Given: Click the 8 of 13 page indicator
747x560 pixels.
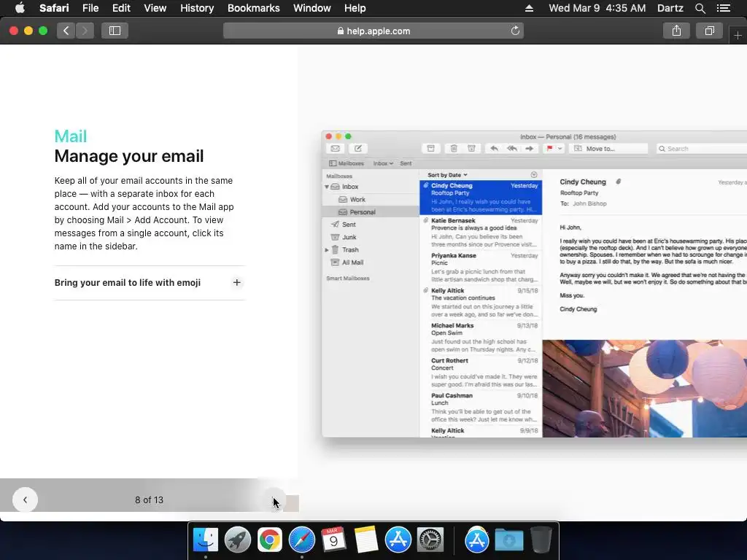Looking at the screenshot, I should [x=149, y=500].
